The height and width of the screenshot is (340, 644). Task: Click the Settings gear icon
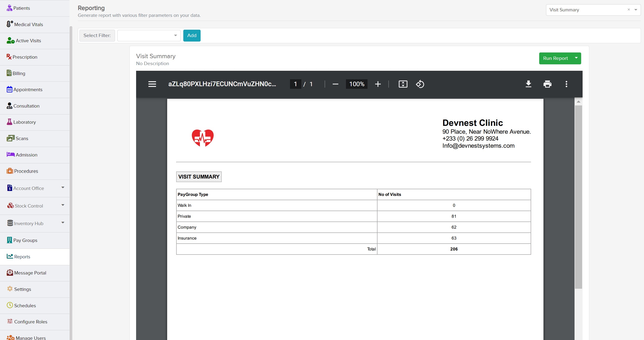tap(10, 289)
